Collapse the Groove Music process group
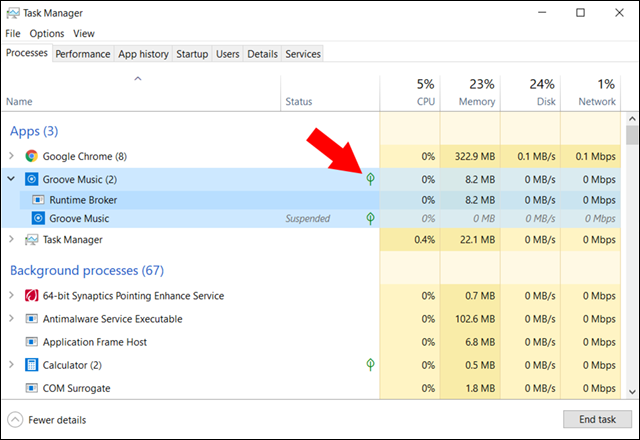 [12, 179]
